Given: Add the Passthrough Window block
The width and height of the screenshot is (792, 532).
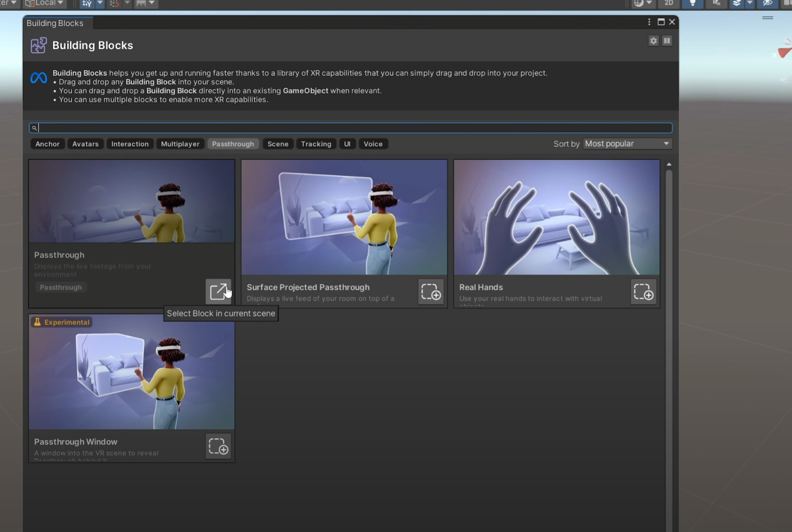Looking at the screenshot, I should [218, 446].
